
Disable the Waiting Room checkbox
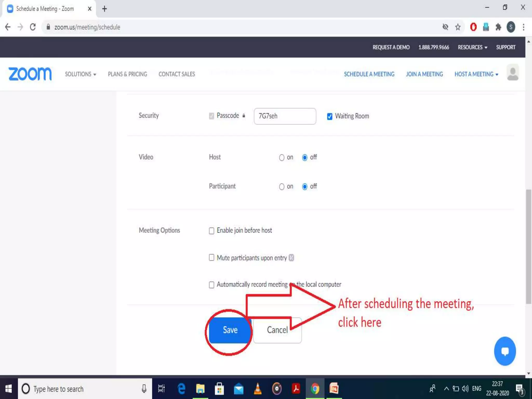[x=330, y=116]
